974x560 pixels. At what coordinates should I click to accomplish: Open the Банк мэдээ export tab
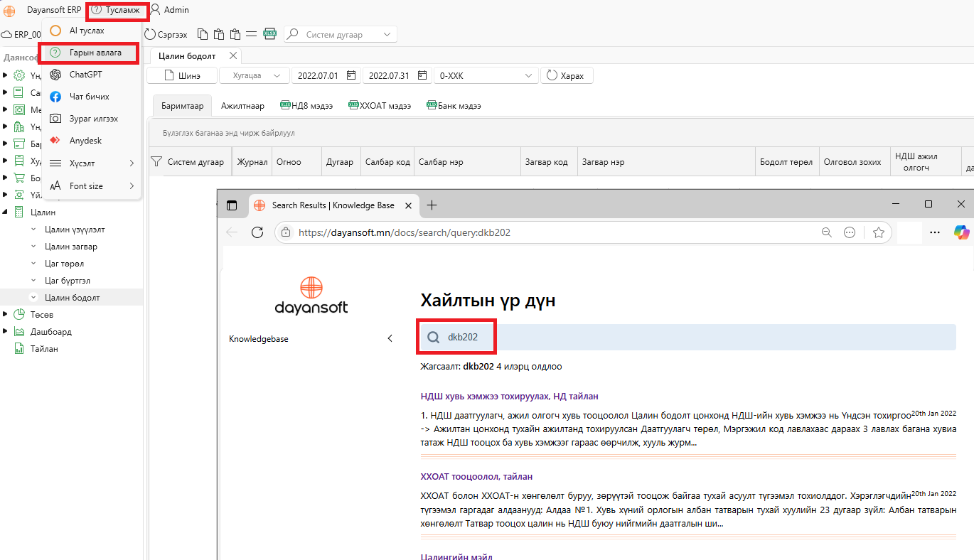(454, 106)
